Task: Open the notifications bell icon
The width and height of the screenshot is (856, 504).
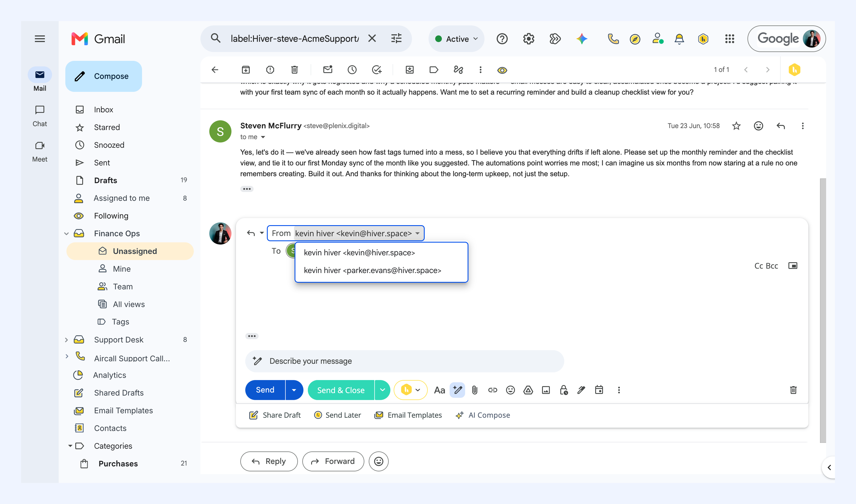Action: tap(679, 39)
